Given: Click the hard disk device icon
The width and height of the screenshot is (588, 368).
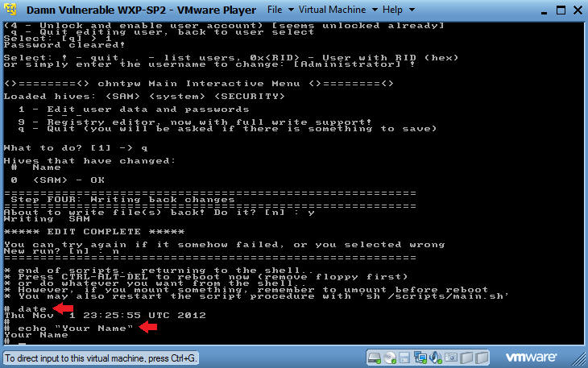Looking at the screenshot, I should (374, 358).
